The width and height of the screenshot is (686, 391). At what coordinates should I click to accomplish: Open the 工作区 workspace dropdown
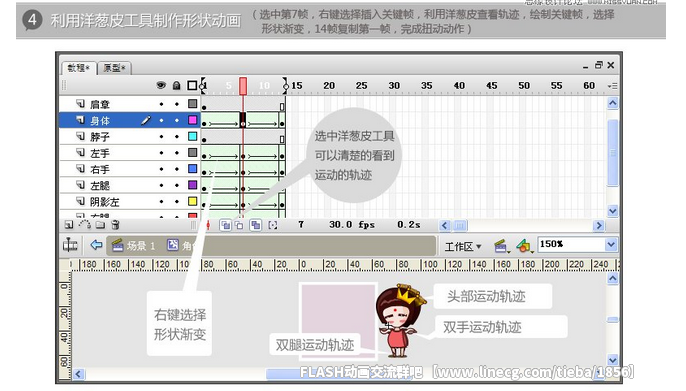tap(463, 247)
